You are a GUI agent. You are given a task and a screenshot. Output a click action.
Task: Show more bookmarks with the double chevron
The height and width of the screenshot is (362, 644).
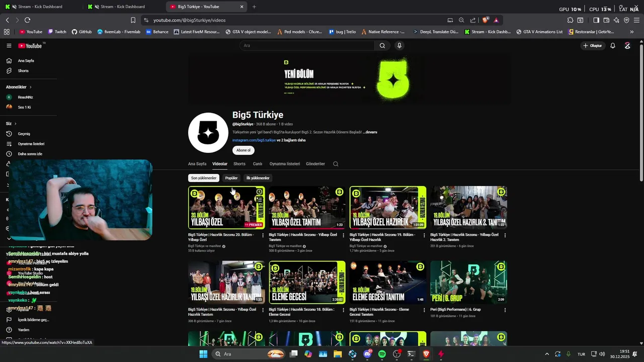pos(632,32)
